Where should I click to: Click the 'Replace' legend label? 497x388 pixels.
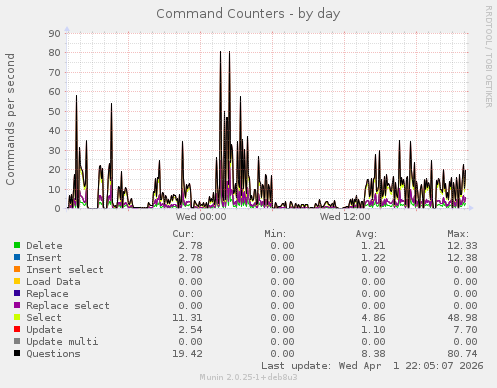pos(47,294)
